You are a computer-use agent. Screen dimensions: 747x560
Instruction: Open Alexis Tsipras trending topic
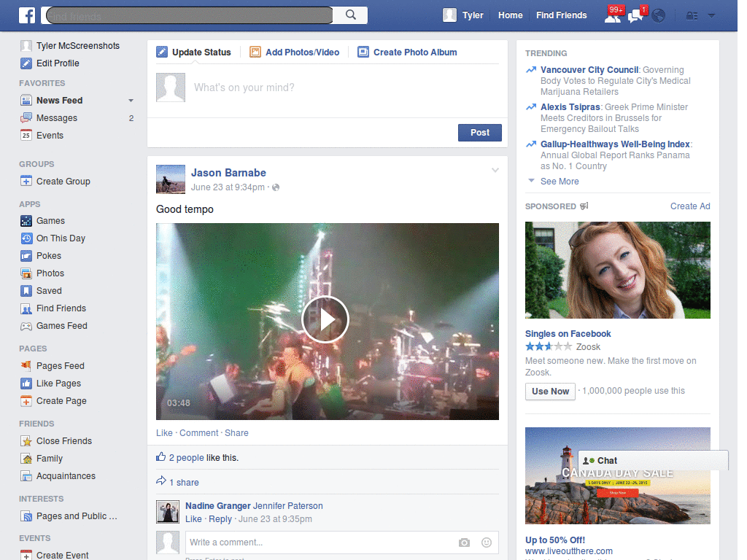point(570,107)
